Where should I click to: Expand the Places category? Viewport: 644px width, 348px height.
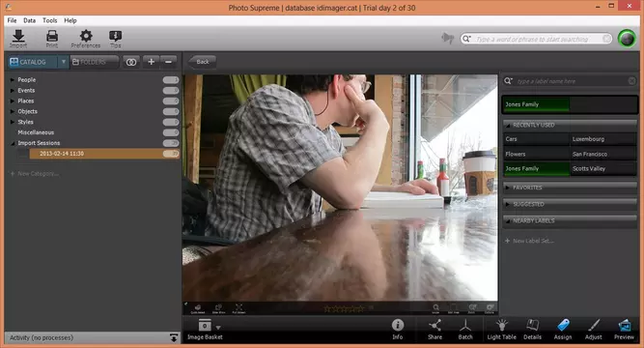(x=13, y=101)
